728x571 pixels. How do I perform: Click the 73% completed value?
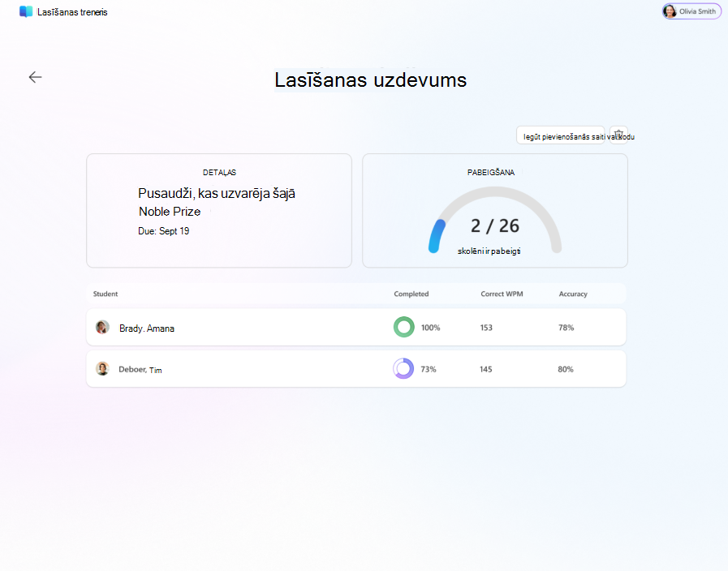429,369
